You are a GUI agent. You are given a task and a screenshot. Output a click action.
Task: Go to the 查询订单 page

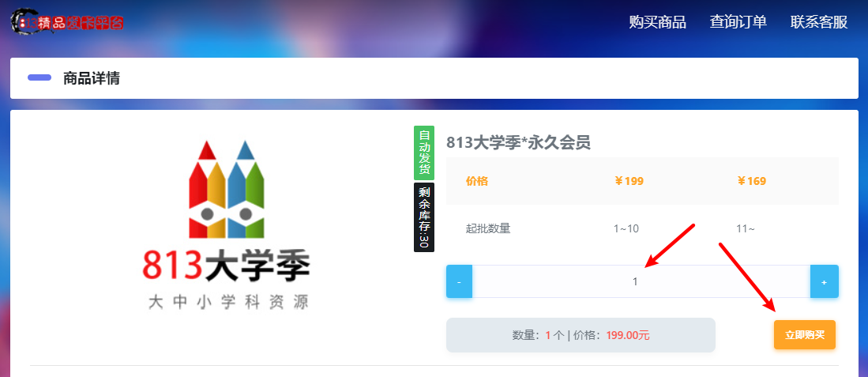738,22
